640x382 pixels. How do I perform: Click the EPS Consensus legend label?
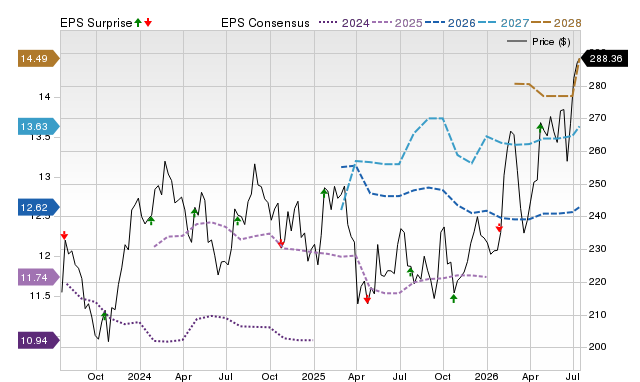coord(265,23)
